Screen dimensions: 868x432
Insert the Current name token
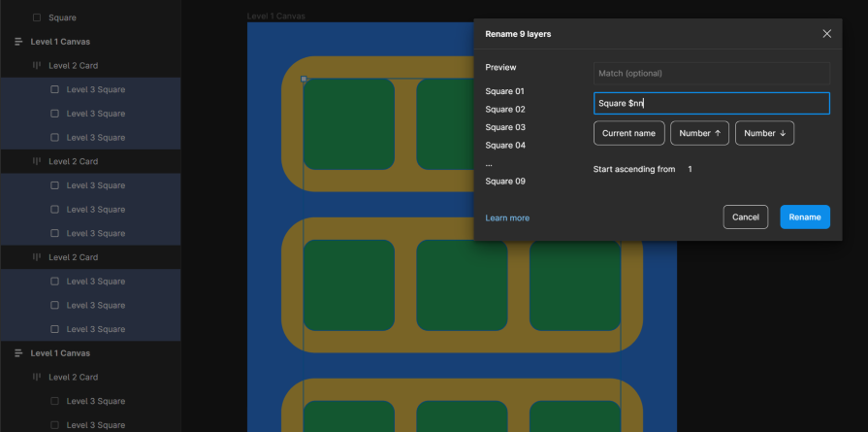click(x=628, y=133)
